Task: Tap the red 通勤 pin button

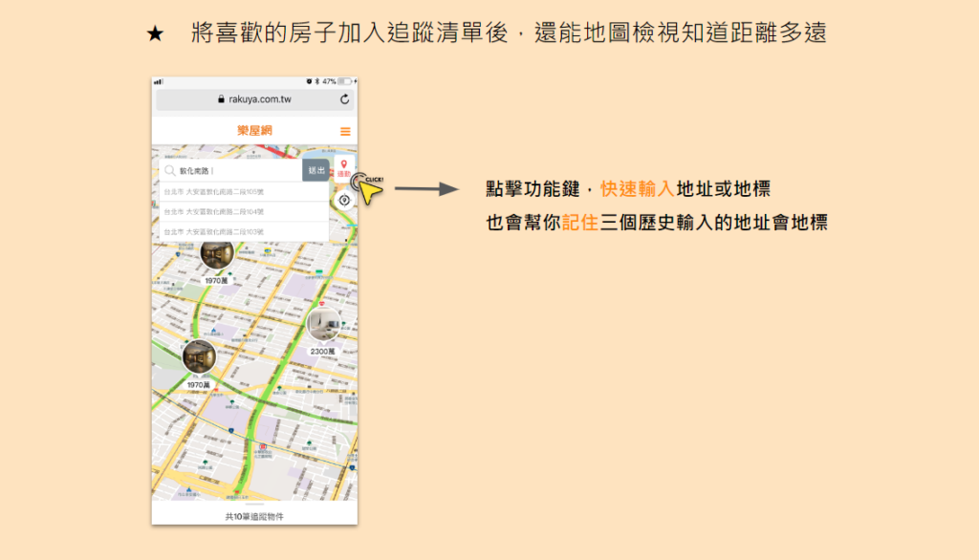Action: pos(344,168)
